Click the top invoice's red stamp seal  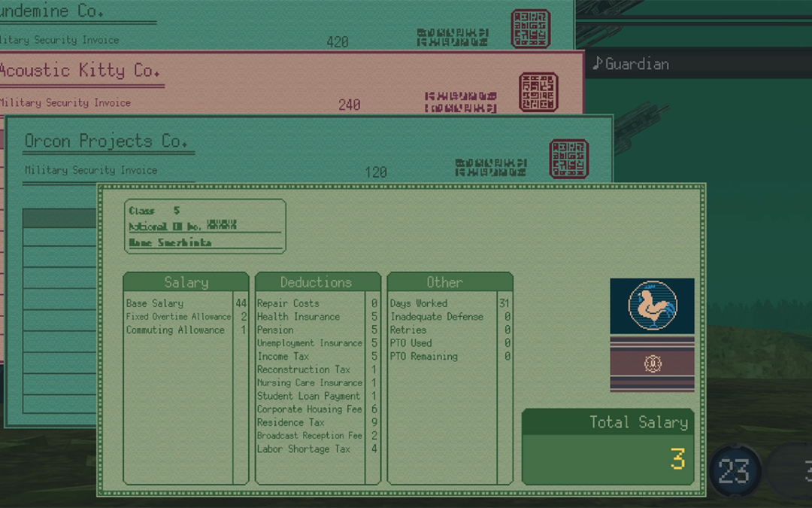[x=531, y=29]
